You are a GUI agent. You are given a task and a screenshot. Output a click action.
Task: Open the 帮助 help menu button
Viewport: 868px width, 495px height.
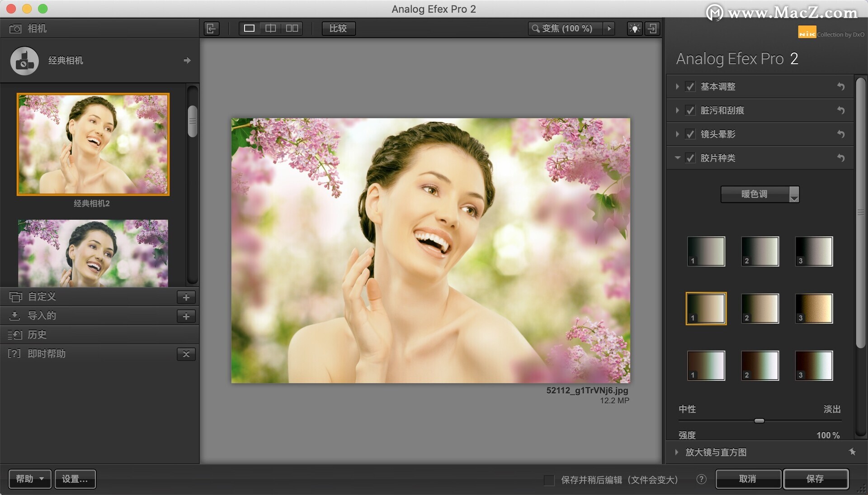coord(30,479)
